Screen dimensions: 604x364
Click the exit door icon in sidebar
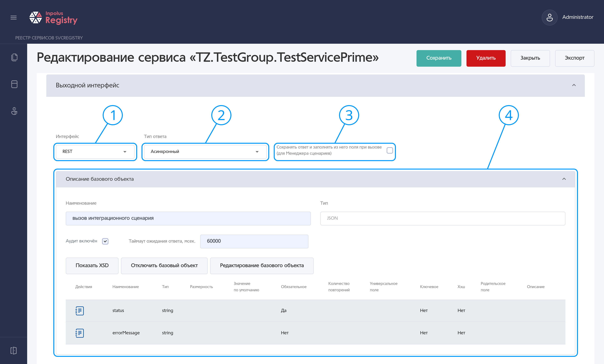[14, 351]
